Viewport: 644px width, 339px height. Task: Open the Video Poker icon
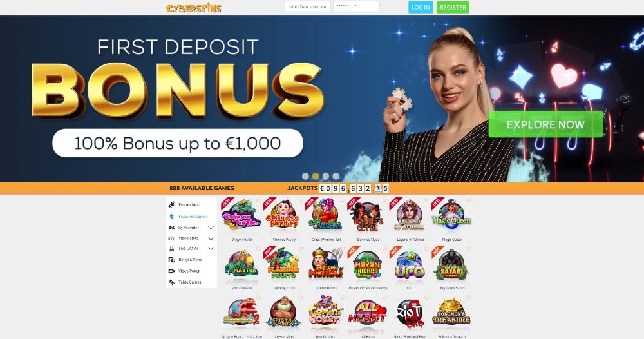[x=172, y=271]
